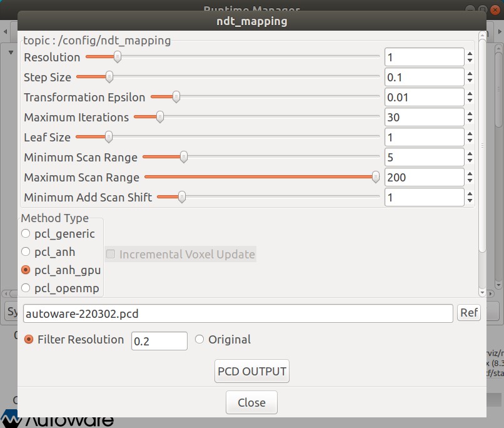This screenshot has width=504, height=428.
Task: Click the Maximum Scan Range value field
Action: point(425,177)
